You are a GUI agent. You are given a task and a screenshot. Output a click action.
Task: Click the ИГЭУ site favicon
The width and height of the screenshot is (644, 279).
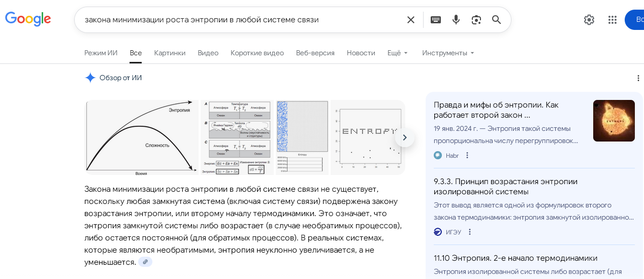click(438, 232)
